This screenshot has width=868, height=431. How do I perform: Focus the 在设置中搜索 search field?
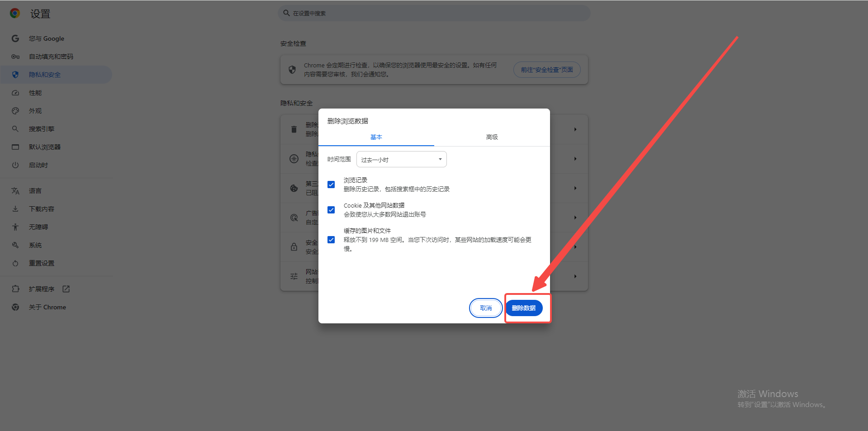tap(434, 13)
